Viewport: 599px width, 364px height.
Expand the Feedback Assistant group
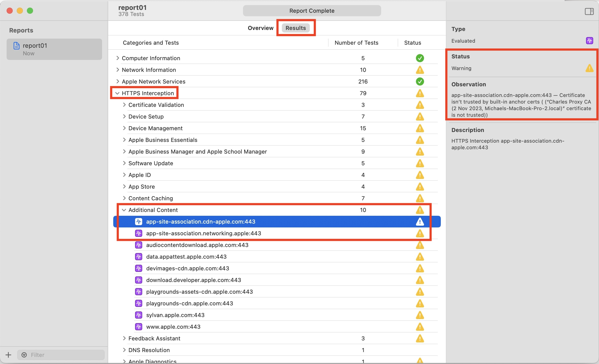coord(124,338)
